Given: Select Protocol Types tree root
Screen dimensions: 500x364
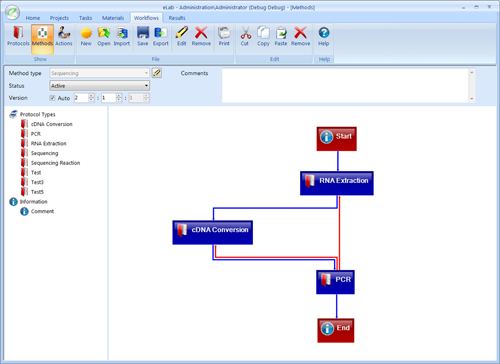Looking at the screenshot, I should 38,114.
